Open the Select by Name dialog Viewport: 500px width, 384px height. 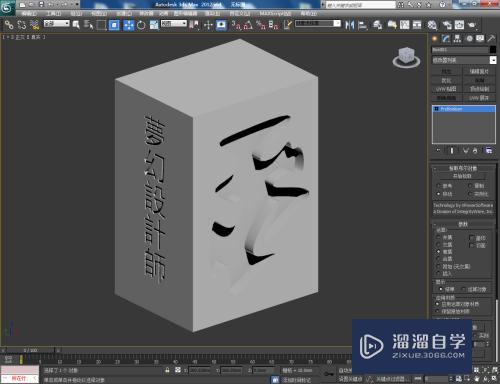tap(88, 25)
